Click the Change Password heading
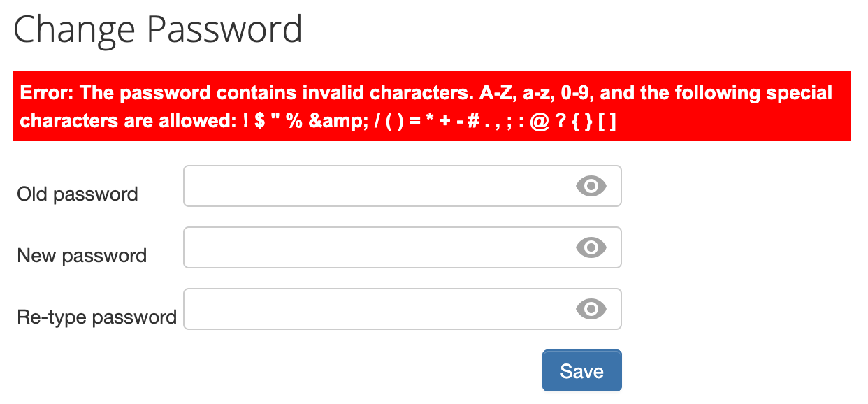This screenshot has width=868, height=404. (x=158, y=29)
